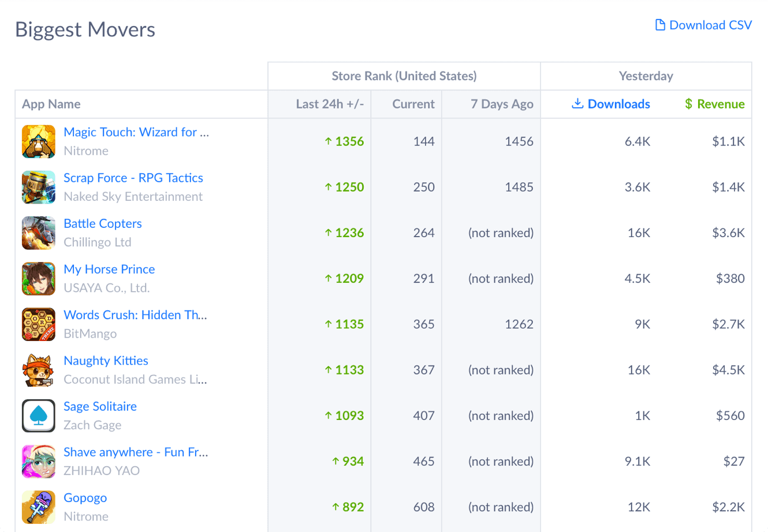Click the file icon beside Download CSV
The image size is (768, 532).
[x=660, y=25]
